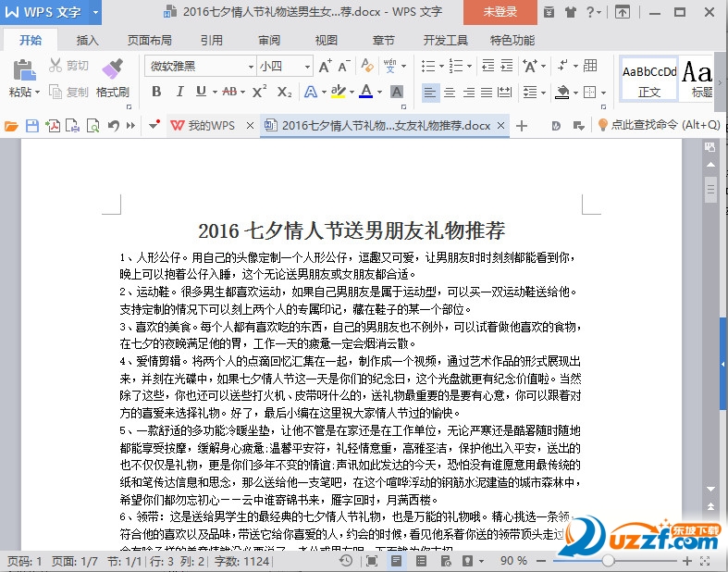
Task: Open the 插入 ribbon tab
Action: tap(87, 41)
